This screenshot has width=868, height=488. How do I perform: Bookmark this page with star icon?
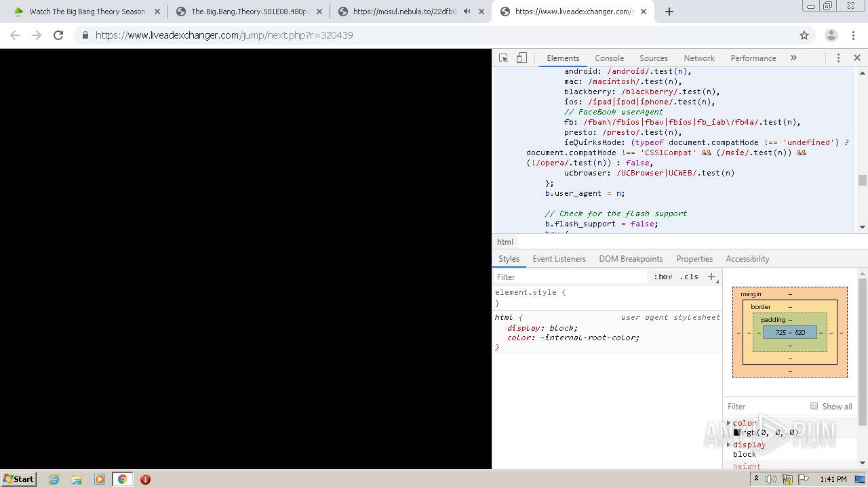point(804,35)
